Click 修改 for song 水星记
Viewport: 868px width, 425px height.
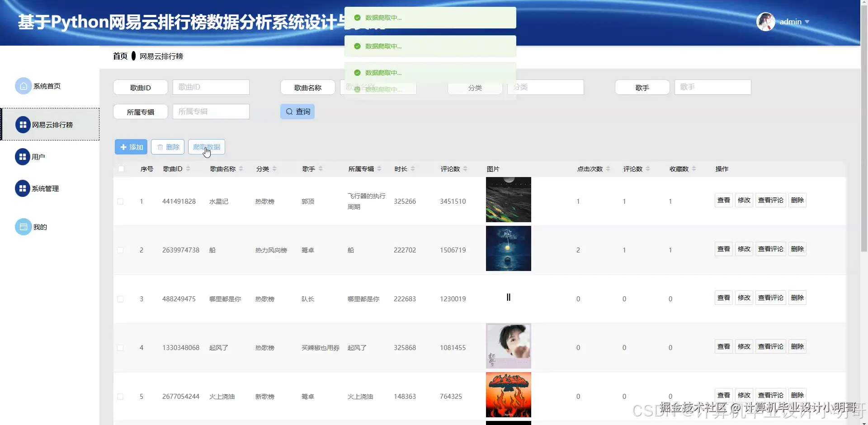(744, 200)
